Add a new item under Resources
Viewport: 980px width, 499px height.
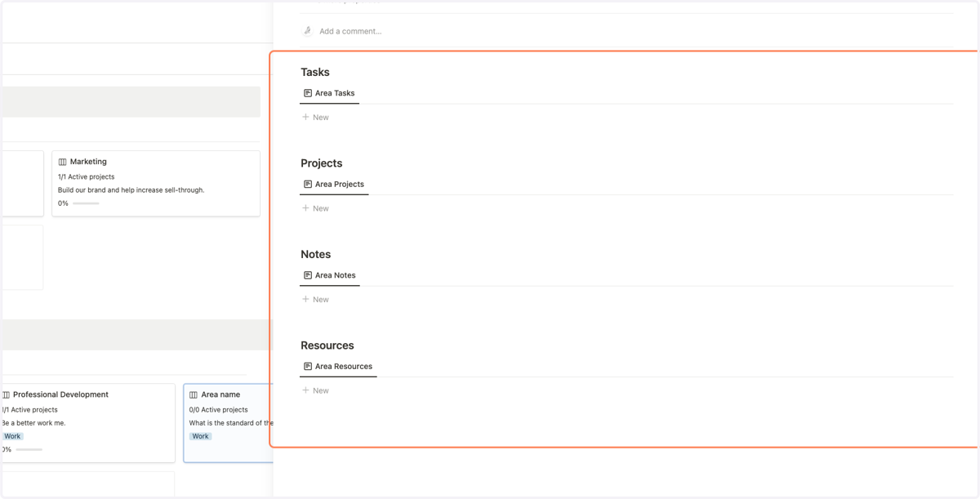click(315, 390)
